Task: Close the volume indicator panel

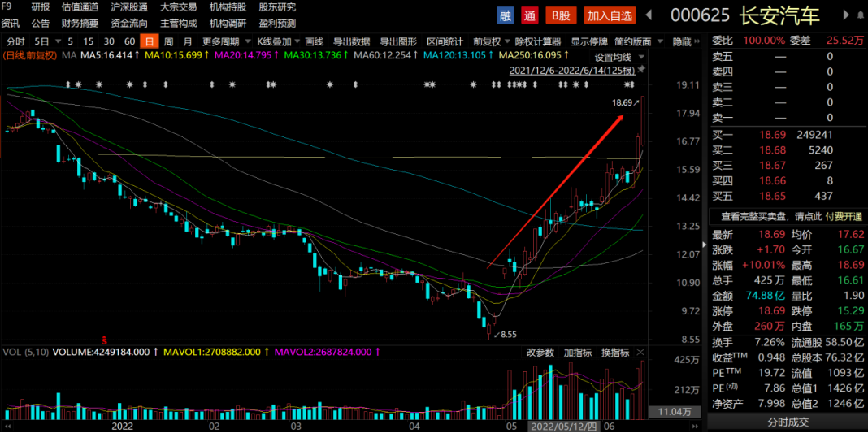Action: tap(640, 353)
